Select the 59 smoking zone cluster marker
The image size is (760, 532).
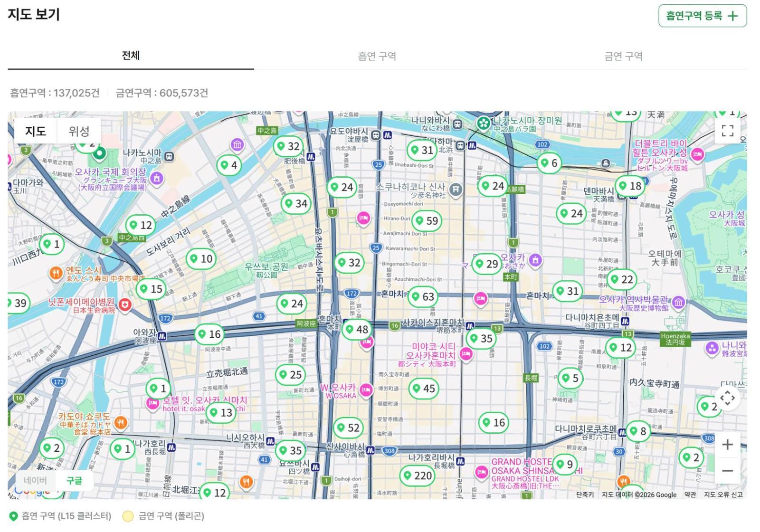pyautogui.click(x=426, y=221)
